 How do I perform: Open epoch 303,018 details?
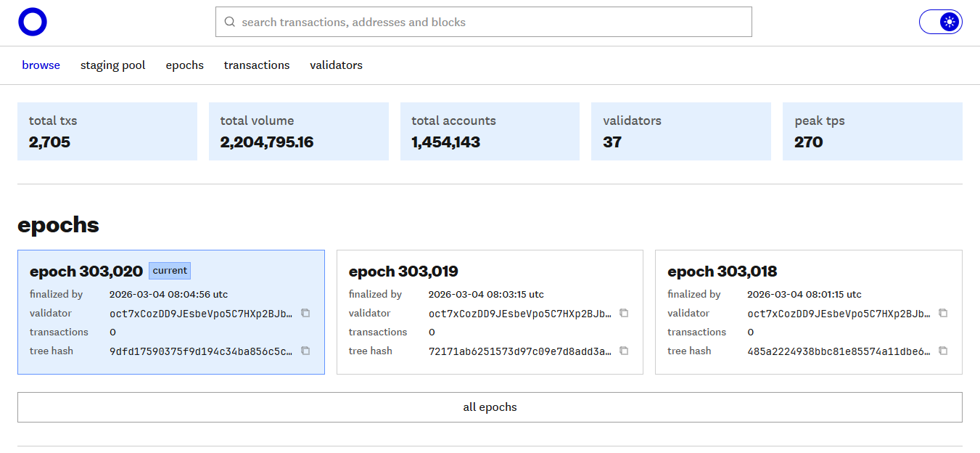722,272
